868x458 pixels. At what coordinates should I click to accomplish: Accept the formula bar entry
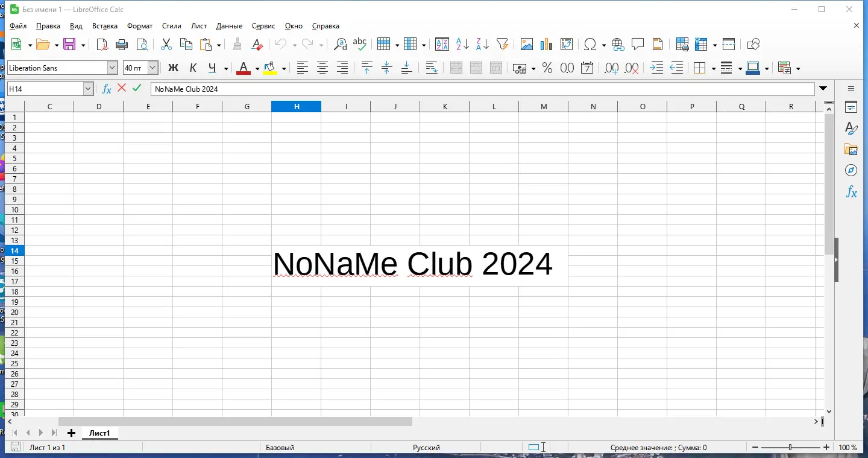click(x=137, y=88)
